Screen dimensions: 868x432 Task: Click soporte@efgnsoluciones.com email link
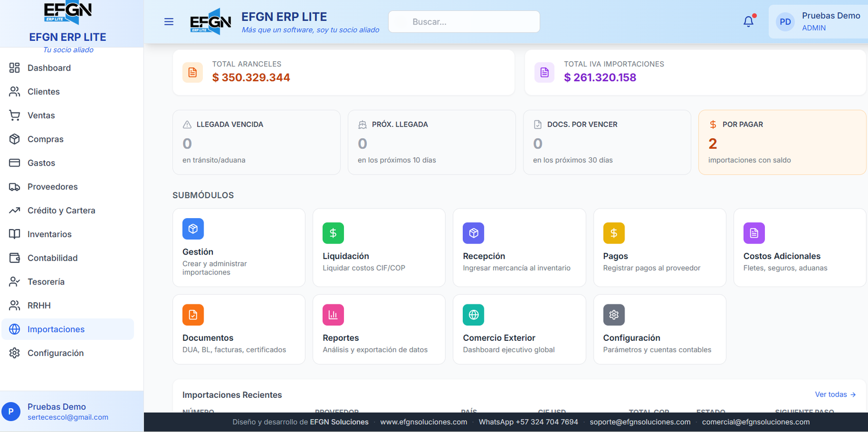(x=640, y=422)
